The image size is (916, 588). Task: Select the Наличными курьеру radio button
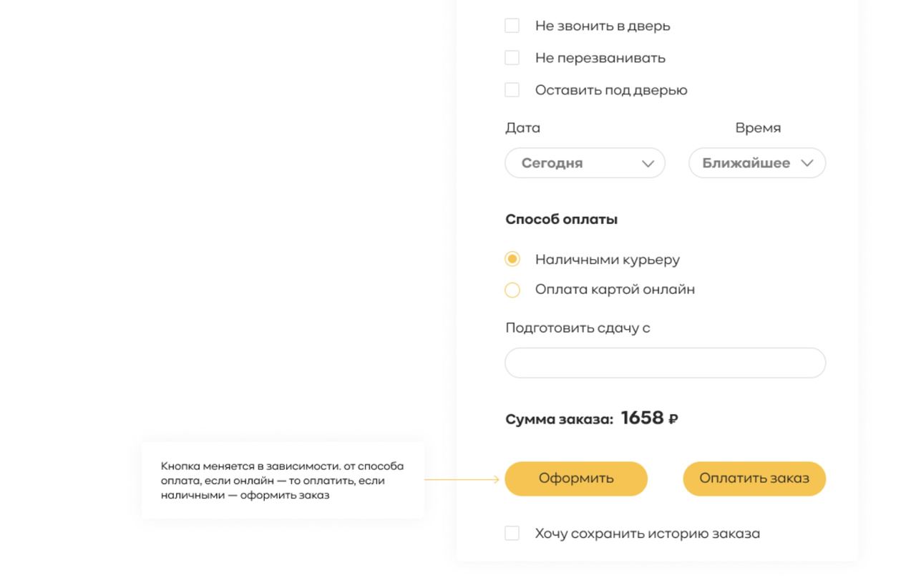coord(512,259)
